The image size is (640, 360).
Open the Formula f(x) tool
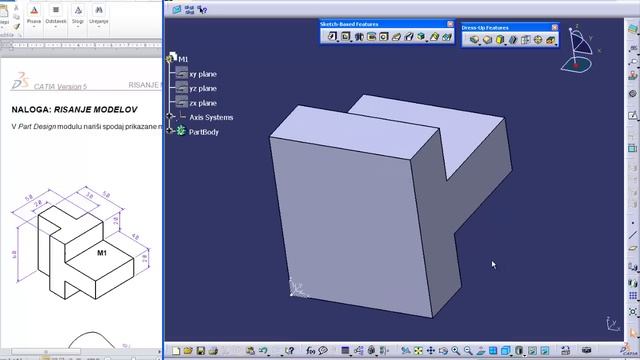point(311,351)
